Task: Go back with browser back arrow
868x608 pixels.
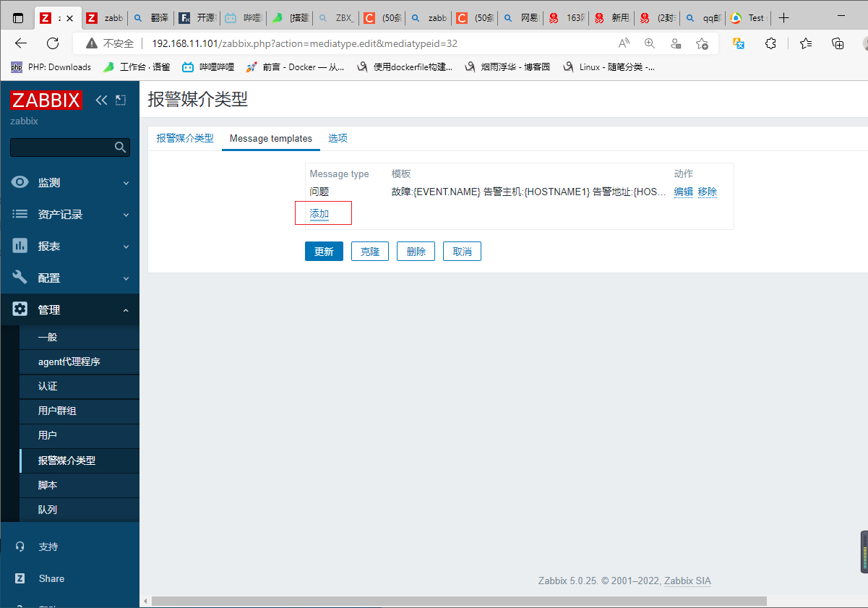Action: (21, 43)
